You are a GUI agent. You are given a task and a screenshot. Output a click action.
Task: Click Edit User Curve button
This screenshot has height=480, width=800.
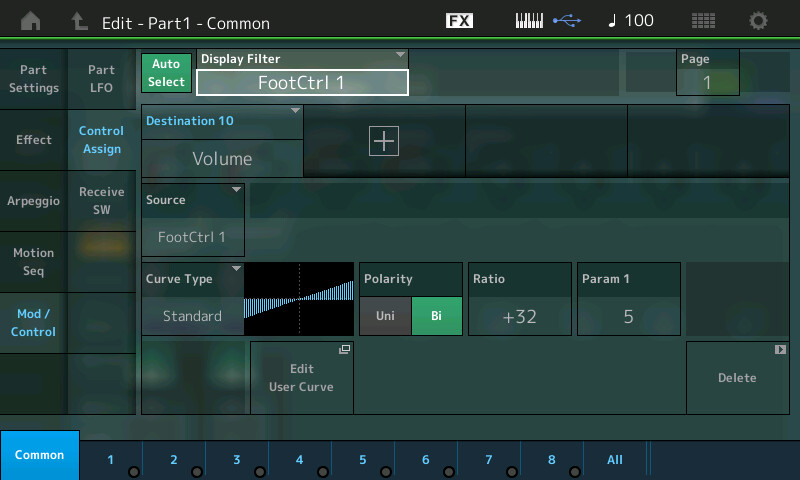(302, 378)
